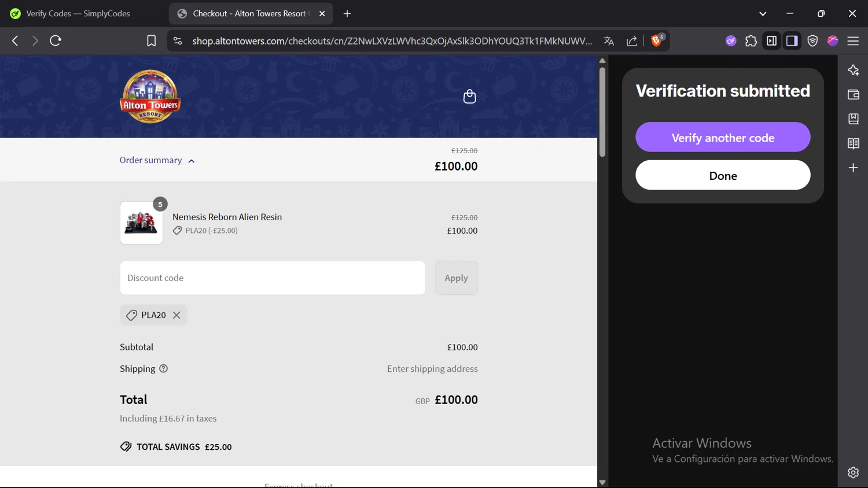Click the Discount code input field
The height and width of the screenshot is (488, 868).
pos(273,278)
